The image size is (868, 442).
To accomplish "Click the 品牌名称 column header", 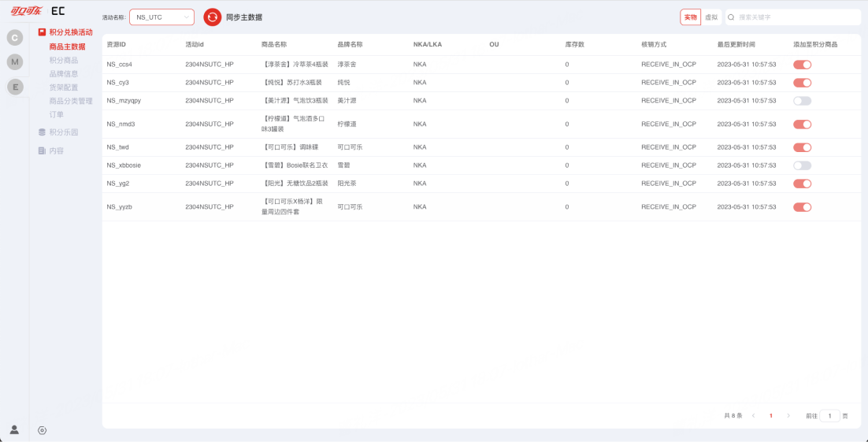I will pyautogui.click(x=350, y=44).
